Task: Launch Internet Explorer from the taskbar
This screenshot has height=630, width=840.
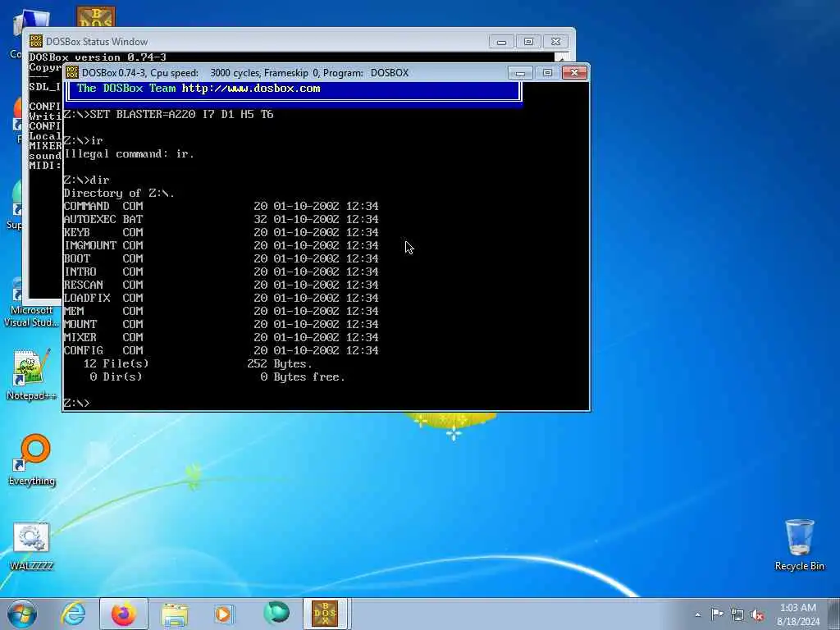Action: click(73, 614)
